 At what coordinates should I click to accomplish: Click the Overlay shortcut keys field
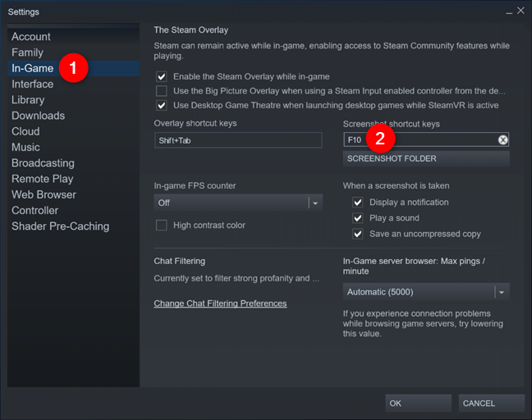[x=238, y=140]
